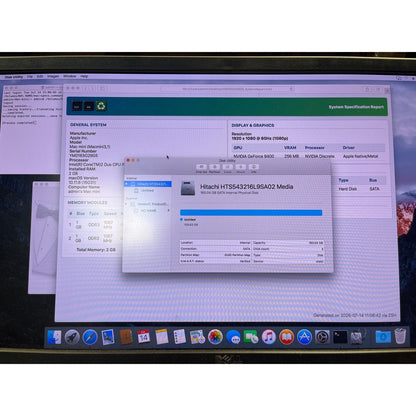Open iTunes music note icon
The height and width of the screenshot is (416, 416).
tap(269, 337)
